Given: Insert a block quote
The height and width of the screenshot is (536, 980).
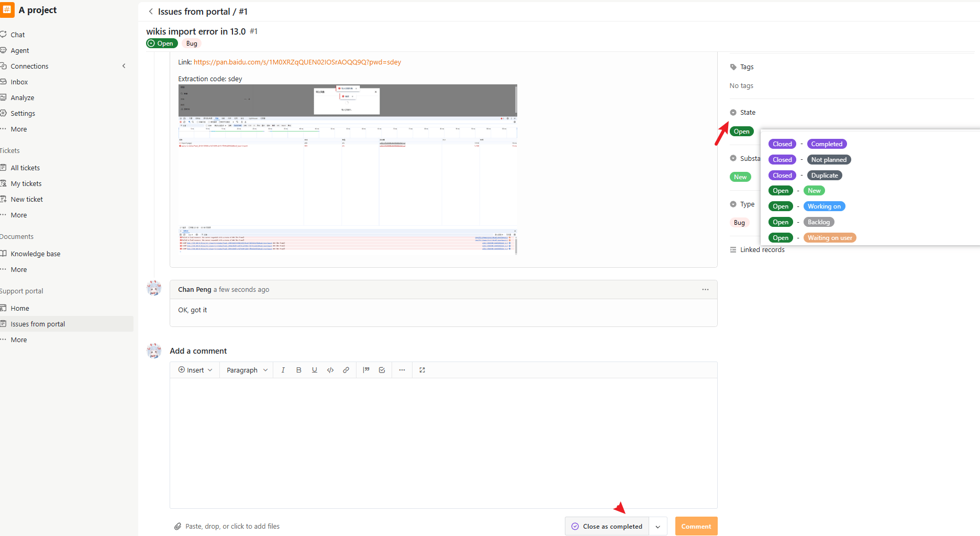Looking at the screenshot, I should [x=366, y=370].
